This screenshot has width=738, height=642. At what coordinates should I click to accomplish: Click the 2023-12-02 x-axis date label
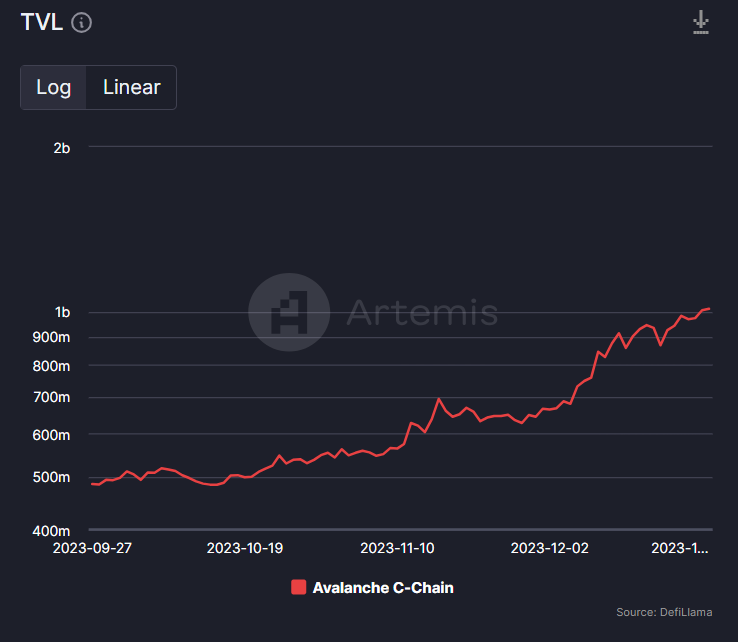coord(550,548)
